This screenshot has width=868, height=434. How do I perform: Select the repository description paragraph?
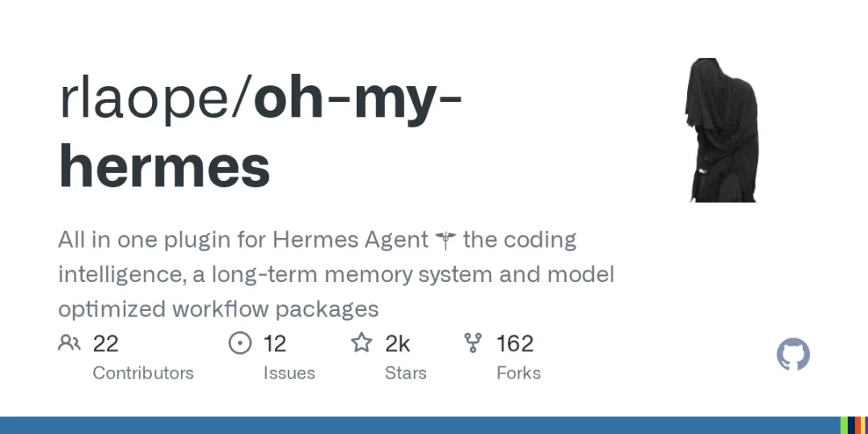click(336, 275)
